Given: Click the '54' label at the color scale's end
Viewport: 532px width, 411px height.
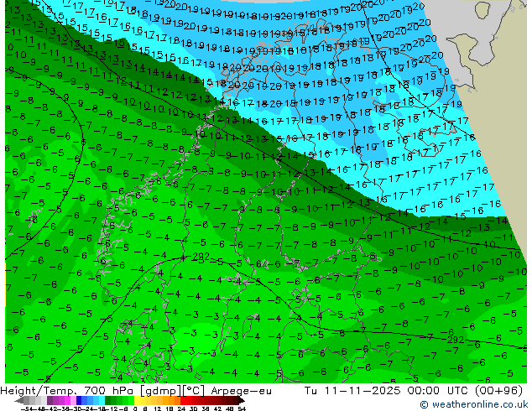Looking at the screenshot, I should pyautogui.click(x=242, y=409).
